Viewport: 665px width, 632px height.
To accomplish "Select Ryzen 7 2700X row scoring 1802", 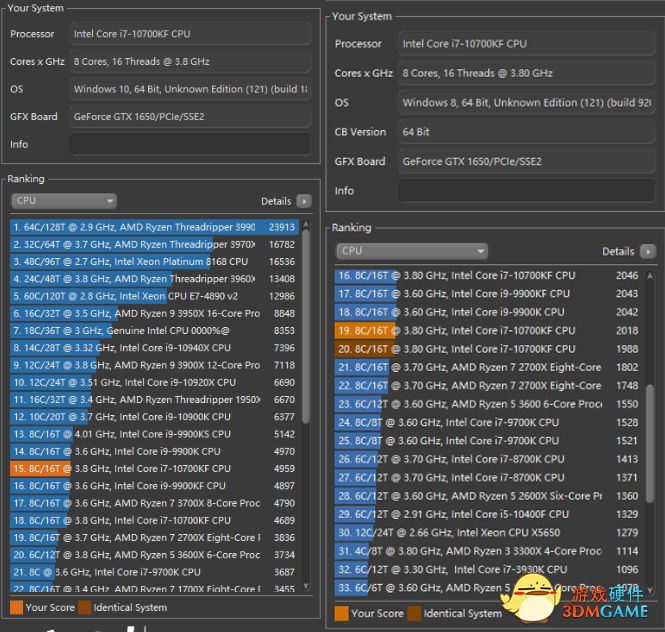I will click(x=488, y=367).
